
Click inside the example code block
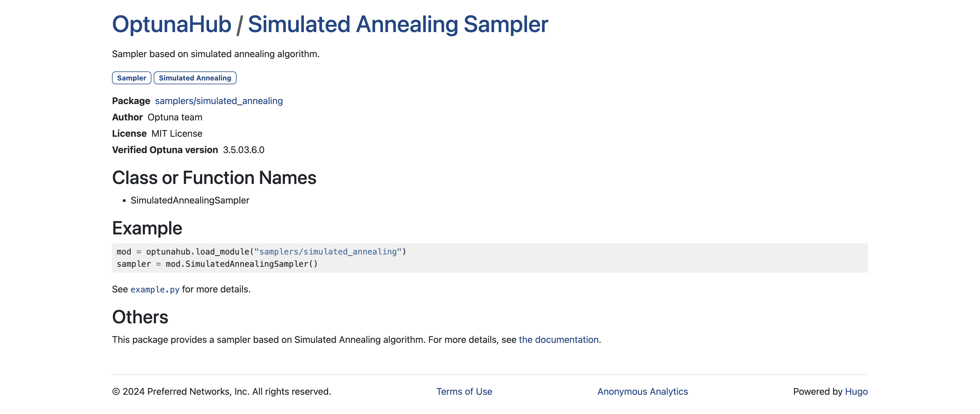pos(490,258)
